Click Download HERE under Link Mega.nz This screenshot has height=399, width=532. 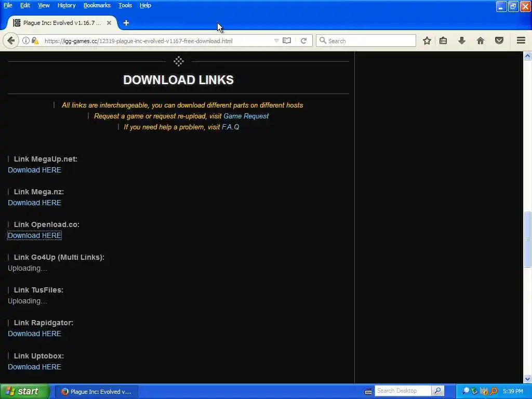[x=35, y=203]
